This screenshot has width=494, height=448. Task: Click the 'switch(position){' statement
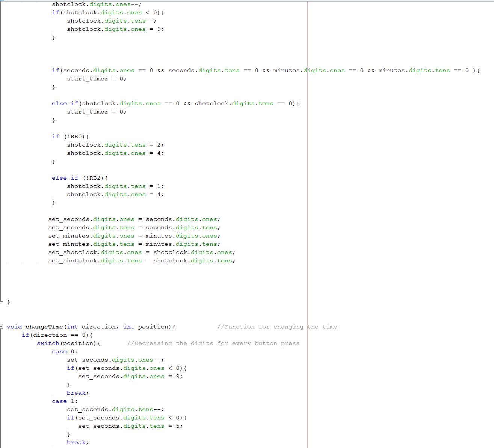click(69, 344)
